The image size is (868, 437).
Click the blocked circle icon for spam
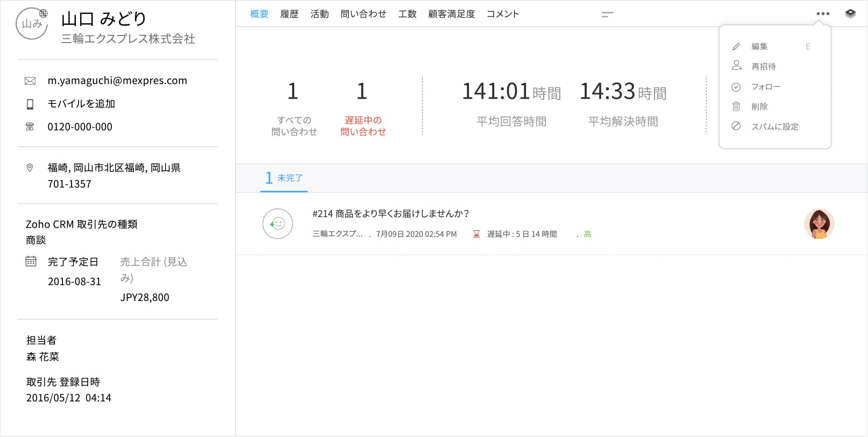pos(736,126)
